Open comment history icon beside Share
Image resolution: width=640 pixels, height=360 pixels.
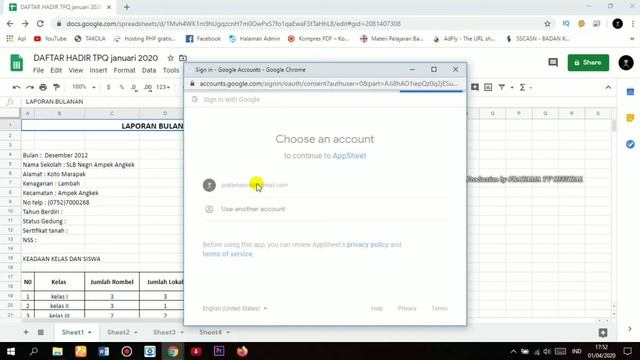(x=553, y=62)
